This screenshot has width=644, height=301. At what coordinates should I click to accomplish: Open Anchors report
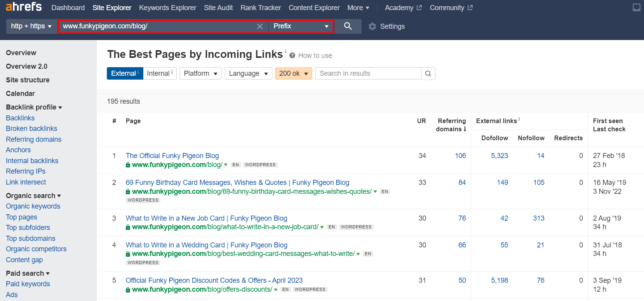[x=18, y=150]
